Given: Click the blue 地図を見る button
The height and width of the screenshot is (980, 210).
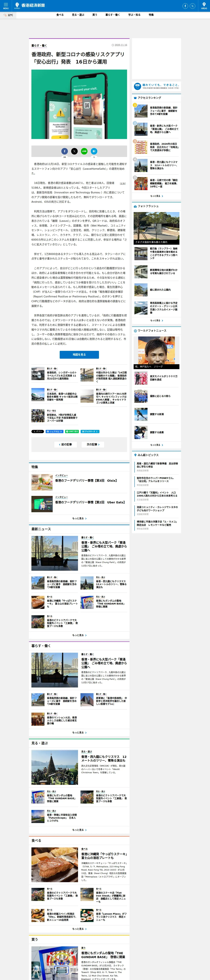Looking at the screenshot, I should pyautogui.click(x=79, y=355).
